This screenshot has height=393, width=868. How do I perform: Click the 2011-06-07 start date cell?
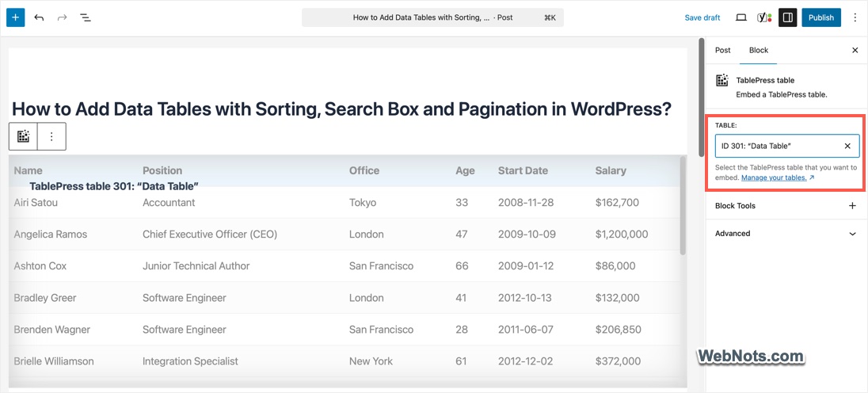point(525,330)
